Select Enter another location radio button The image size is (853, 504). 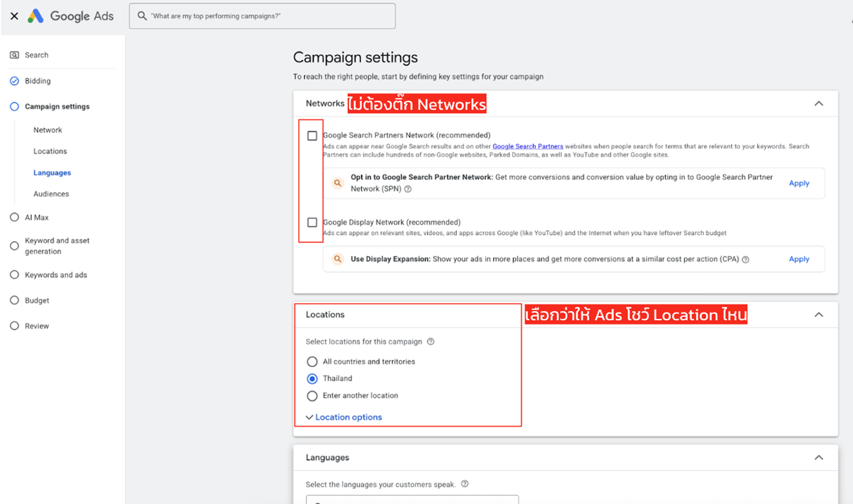click(312, 396)
